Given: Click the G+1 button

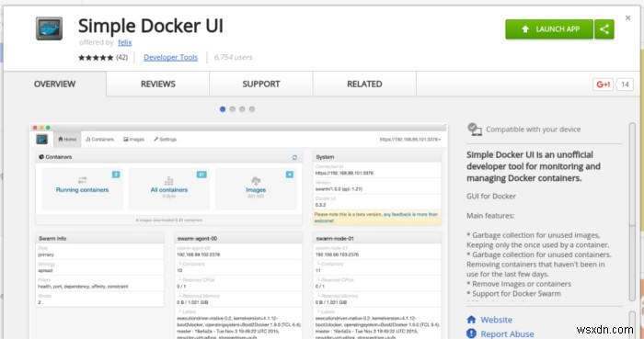Looking at the screenshot, I should click(x=603, y=85).
